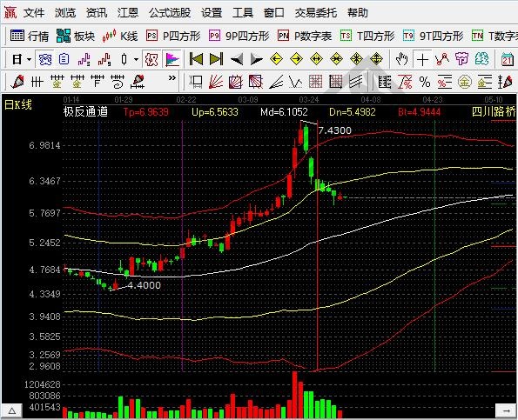Viewport: 518px width, 420px height.
Task: Click the percent % tool icon
Action: coord(425,82)
